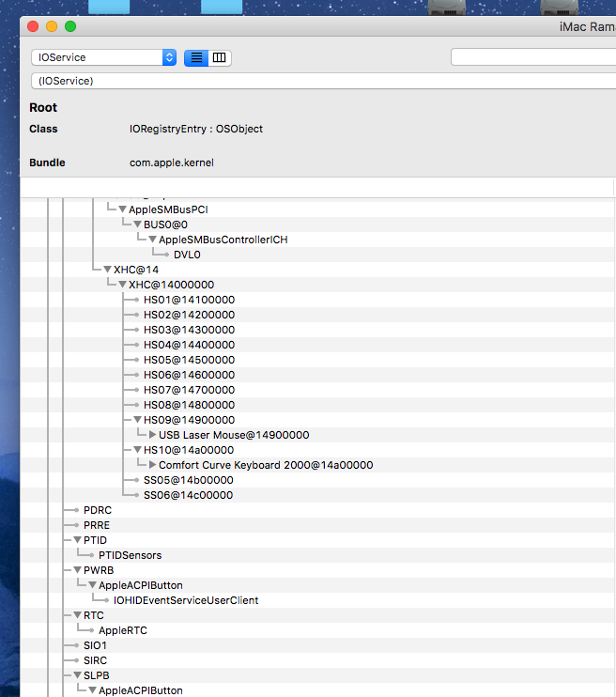Select HS03@14300000 port entry
This screenshot has height=697, width=616.
click(189, 330)
